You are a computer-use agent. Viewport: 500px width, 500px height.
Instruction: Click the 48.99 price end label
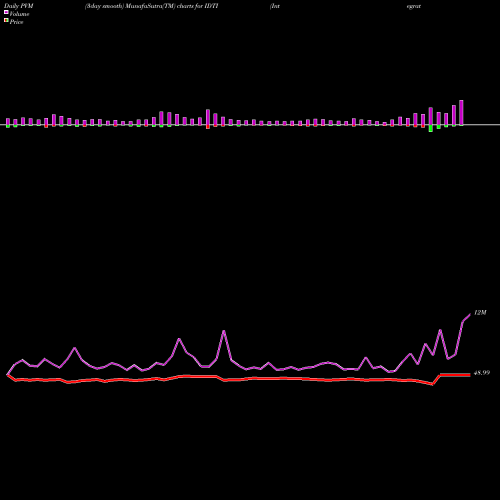click(482, 373)
